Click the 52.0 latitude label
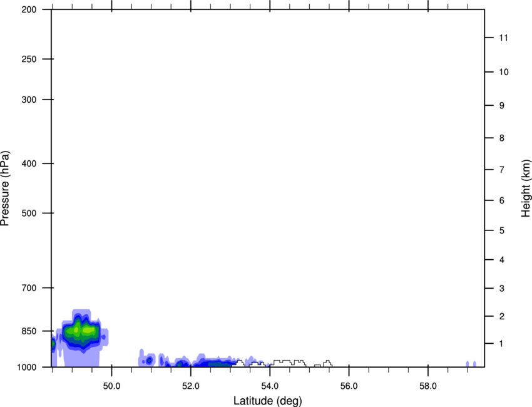This screenshot has height=407, width=532. [x=191, y=386]
